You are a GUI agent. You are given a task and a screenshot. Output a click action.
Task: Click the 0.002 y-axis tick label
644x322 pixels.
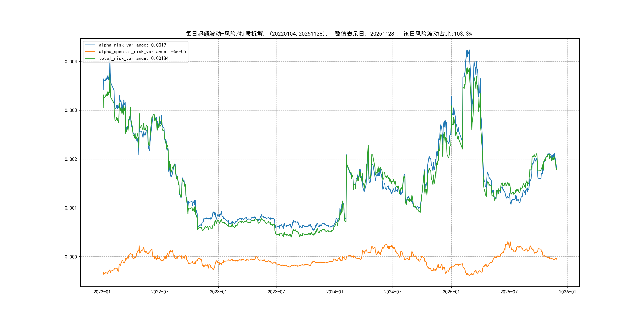[x=71, y=159]
